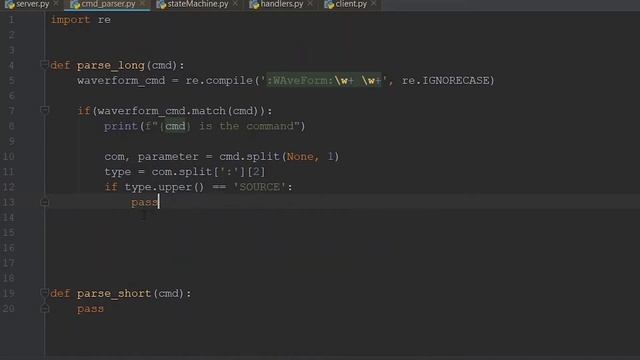The height and width of the screenshot is (360, 640).
Task: Close the stateMachine.py tab
Action: tap(236, 4)
